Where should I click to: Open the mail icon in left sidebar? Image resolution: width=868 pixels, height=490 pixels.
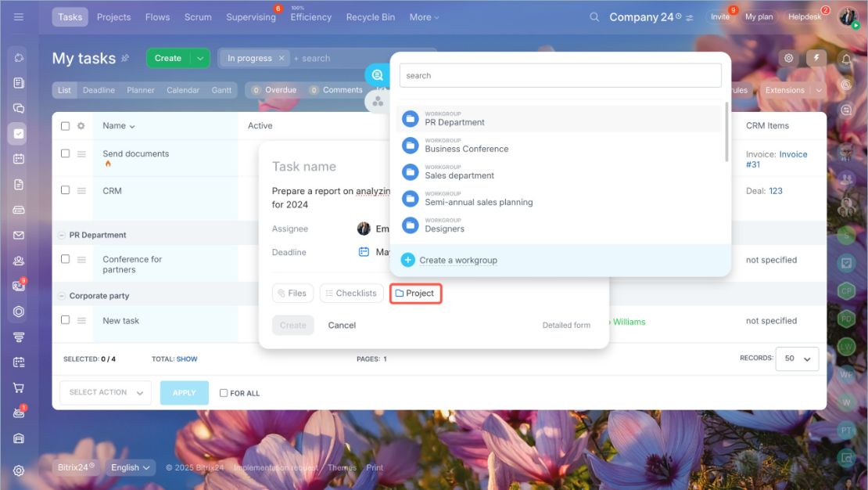point(18,235)
